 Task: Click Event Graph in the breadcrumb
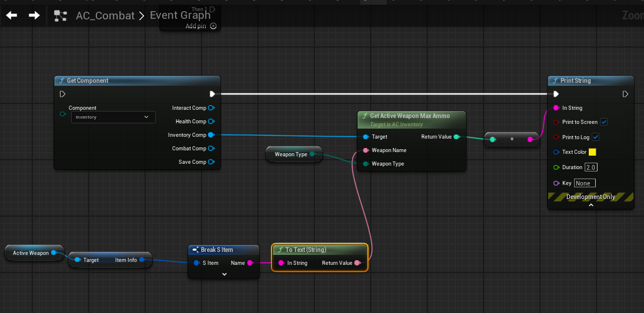180,16
